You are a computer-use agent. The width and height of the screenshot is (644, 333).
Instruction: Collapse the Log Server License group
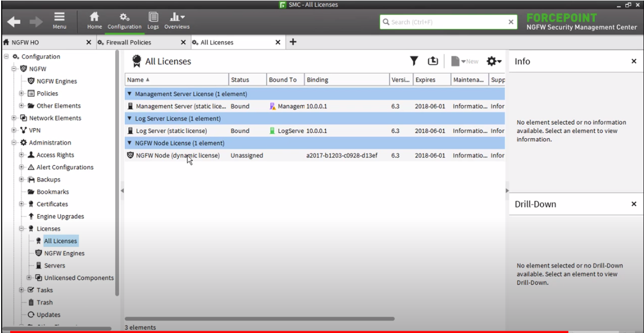pos(130,118)
